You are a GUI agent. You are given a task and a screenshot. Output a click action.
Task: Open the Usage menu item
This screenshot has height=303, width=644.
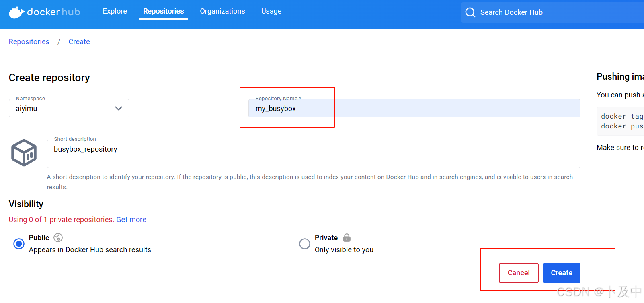[x=271, y=11]
